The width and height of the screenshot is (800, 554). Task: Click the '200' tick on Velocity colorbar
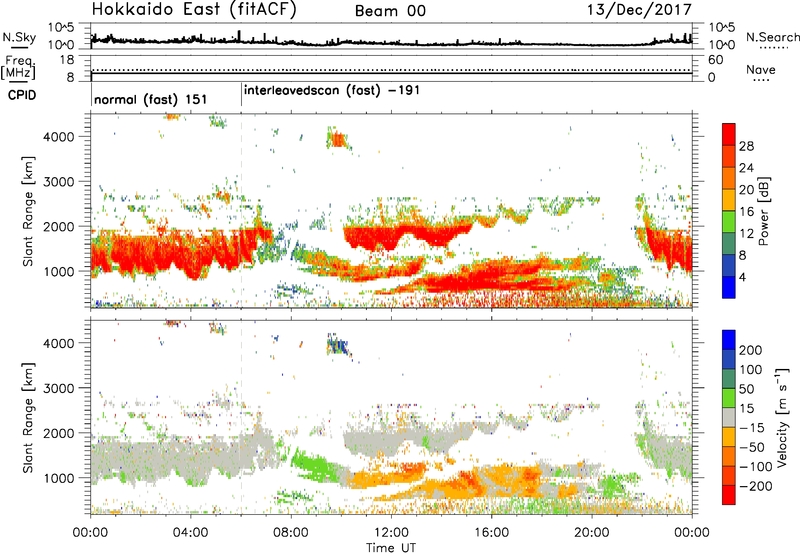coord(751,350)
